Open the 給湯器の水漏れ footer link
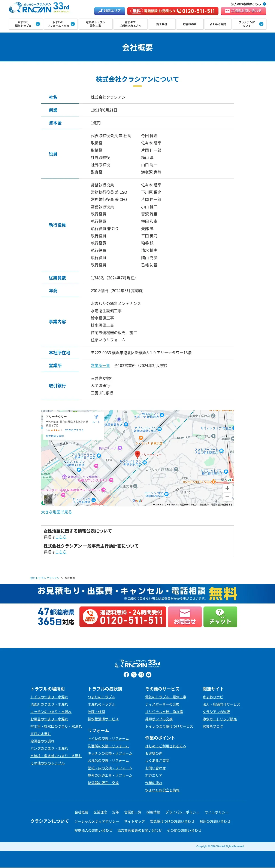The width and height of the screenshot is (275, 868). 42,741
